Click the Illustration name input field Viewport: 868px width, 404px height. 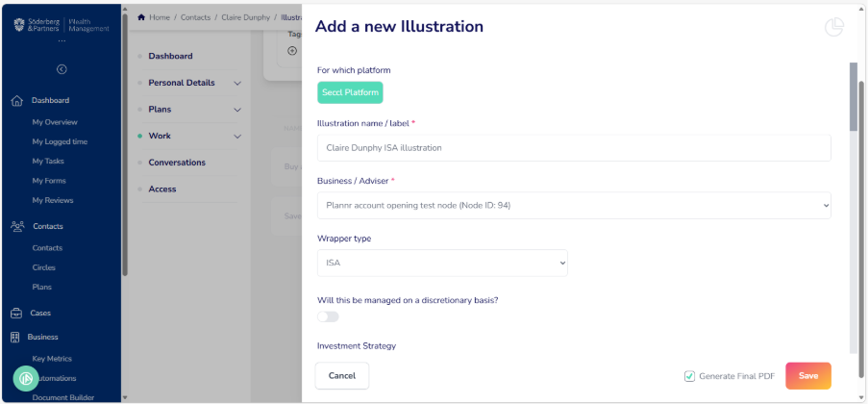(x=574, y=148)
